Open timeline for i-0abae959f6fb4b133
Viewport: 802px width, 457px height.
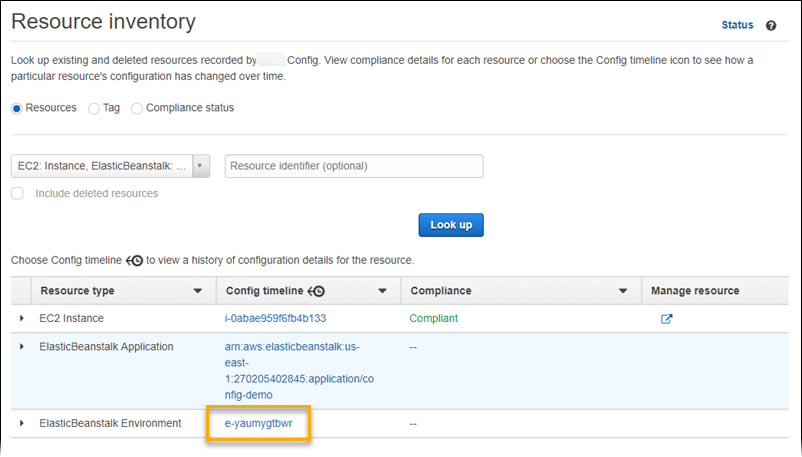click(275, 318)
